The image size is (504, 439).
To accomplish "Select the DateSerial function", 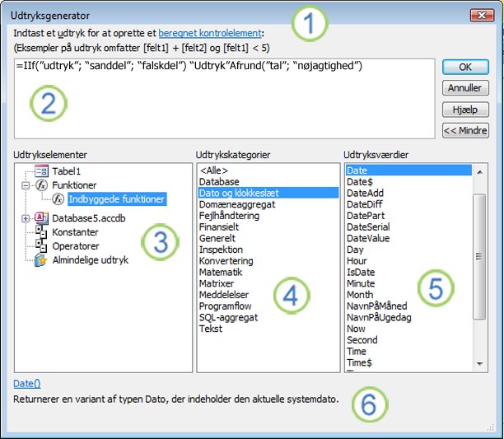I will 408,227.
